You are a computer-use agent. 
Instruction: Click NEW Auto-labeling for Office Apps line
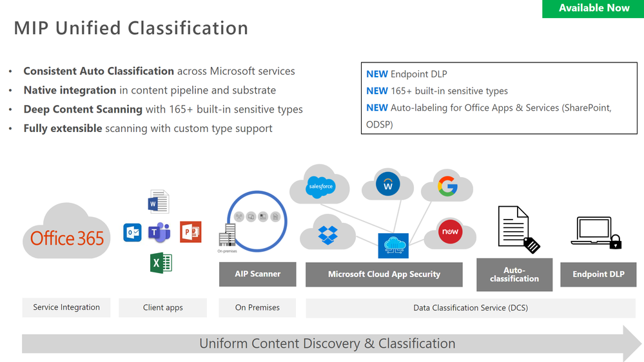(x=489, y=116)
